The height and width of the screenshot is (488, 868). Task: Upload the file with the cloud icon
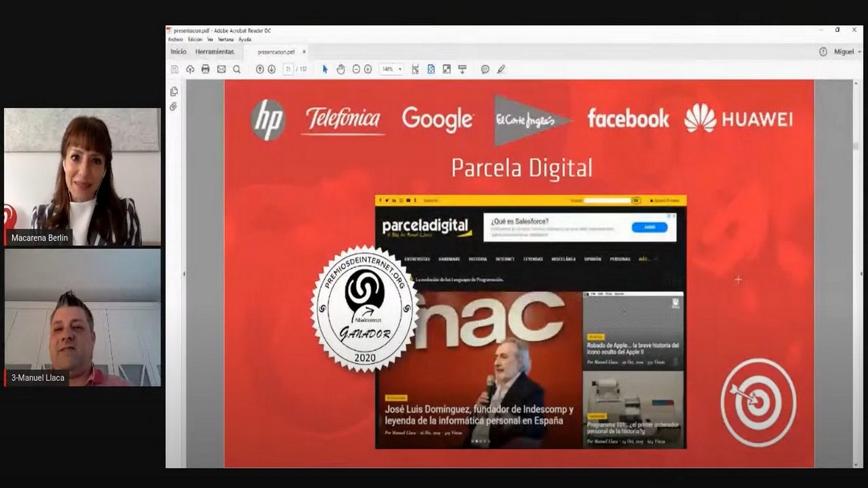point(190,69)
